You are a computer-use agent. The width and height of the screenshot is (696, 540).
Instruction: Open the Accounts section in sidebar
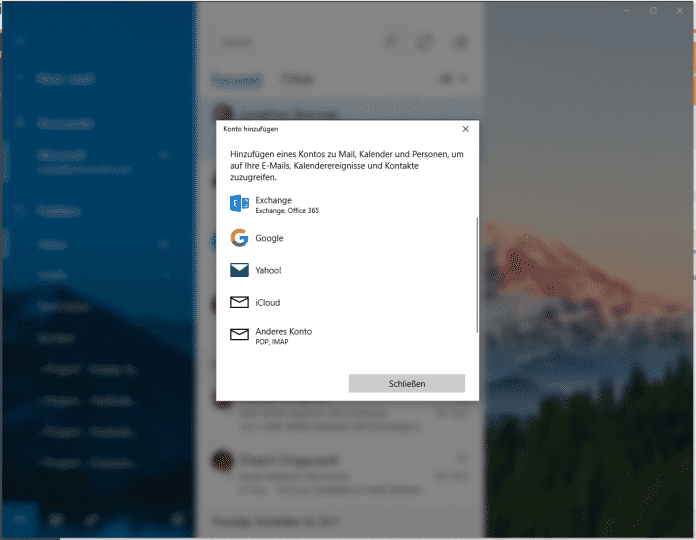[x=66, y=124]
